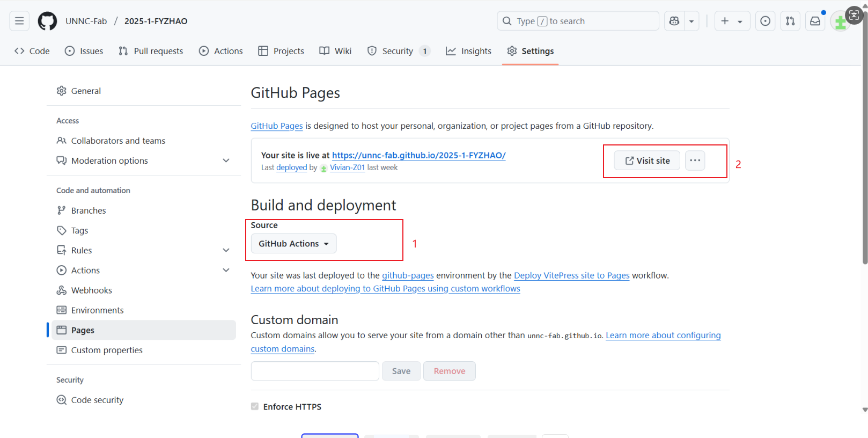The height and width of the screenshot is (438, 868).
Task: Click the custom domain text field
Action: click(315, 371)
